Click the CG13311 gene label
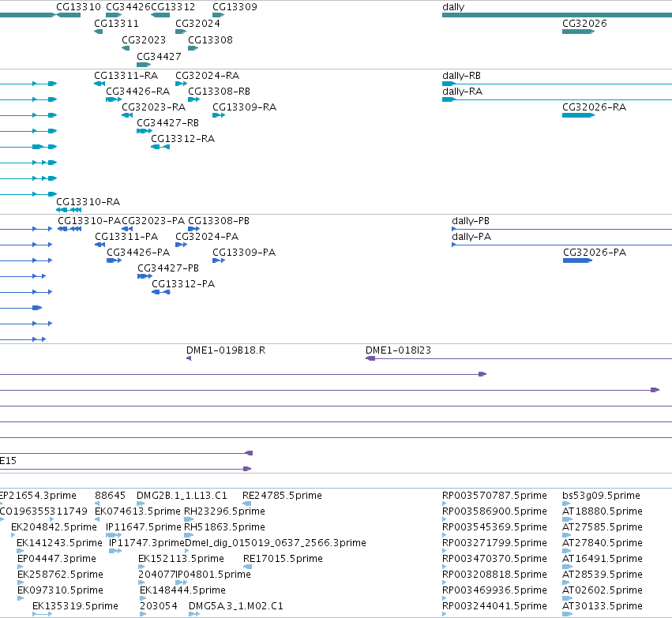The image size is (672, 618). [116, 24]
